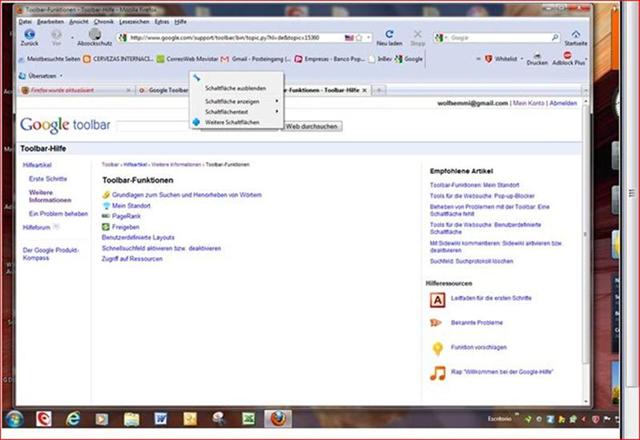The image size is (640, 440).
Task: Click the Web durchsuchen button
Action: (313, 127)
